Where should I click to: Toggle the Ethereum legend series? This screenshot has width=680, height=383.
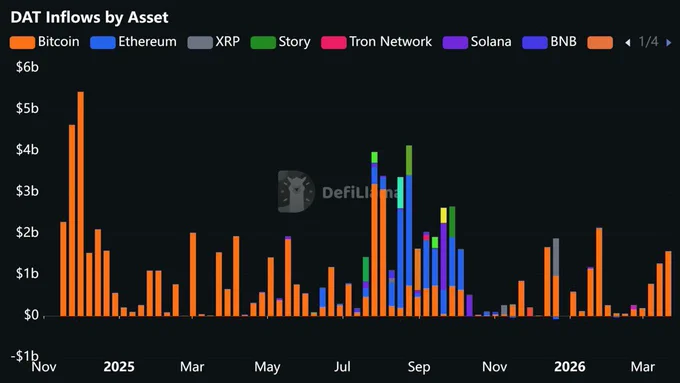(x=134, y=42)
